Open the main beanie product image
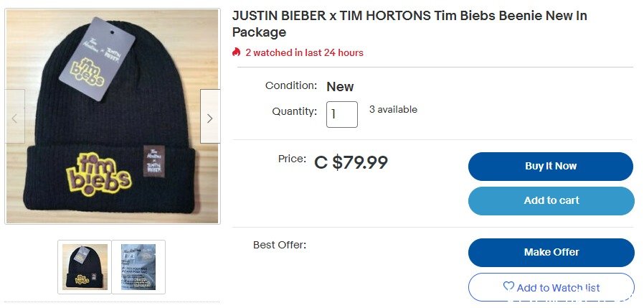 click(x=113, y=116)
